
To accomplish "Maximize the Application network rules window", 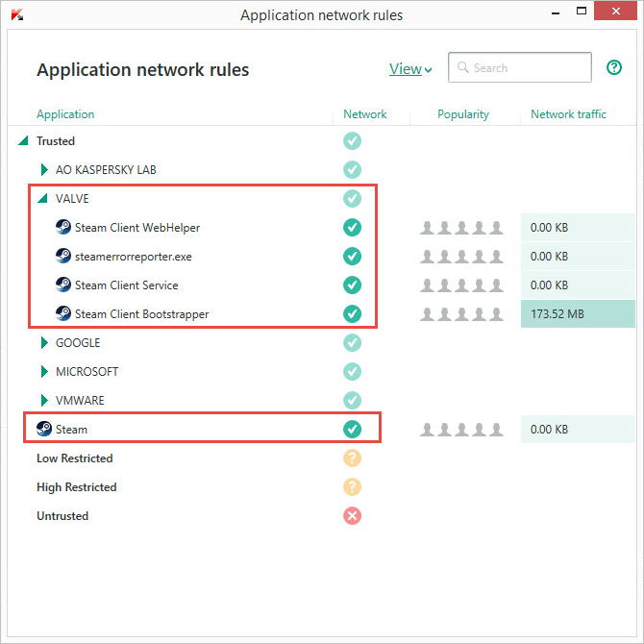I will (x=582, y=12).
